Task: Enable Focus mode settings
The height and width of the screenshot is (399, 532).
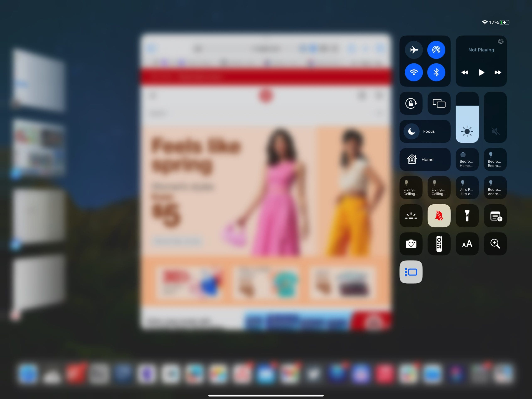Action: click(x=425, y=131)
